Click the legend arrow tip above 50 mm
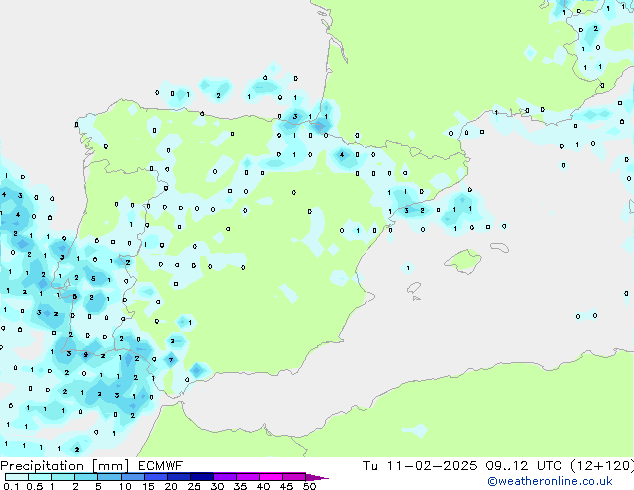The image size is (634, 490). pos(317,477)
